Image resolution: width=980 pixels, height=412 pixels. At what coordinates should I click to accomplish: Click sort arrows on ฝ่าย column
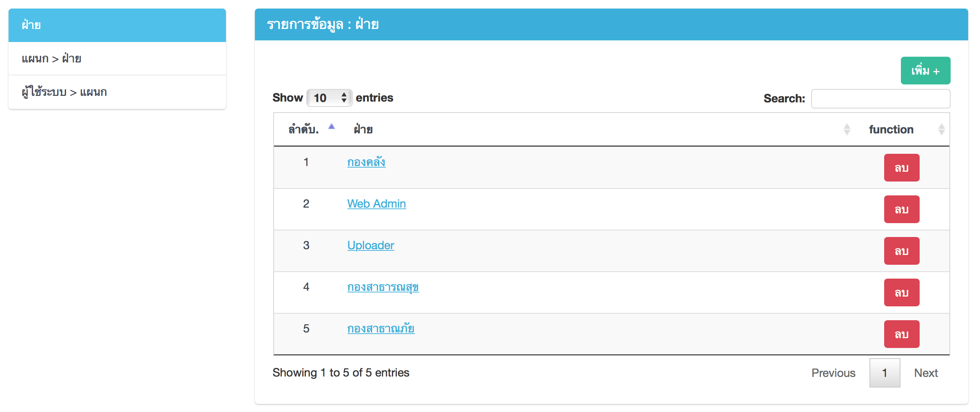[847, 129]
